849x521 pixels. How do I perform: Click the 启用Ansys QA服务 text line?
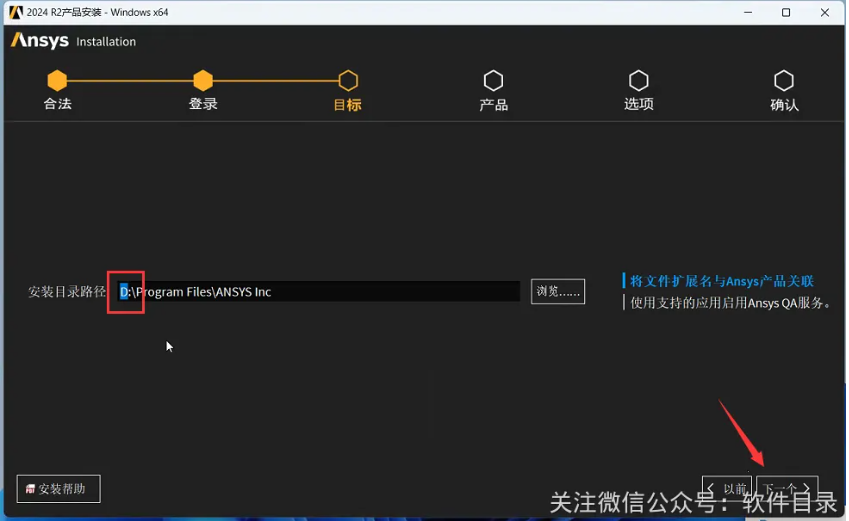pyautogui.click(x=730, y=302)
